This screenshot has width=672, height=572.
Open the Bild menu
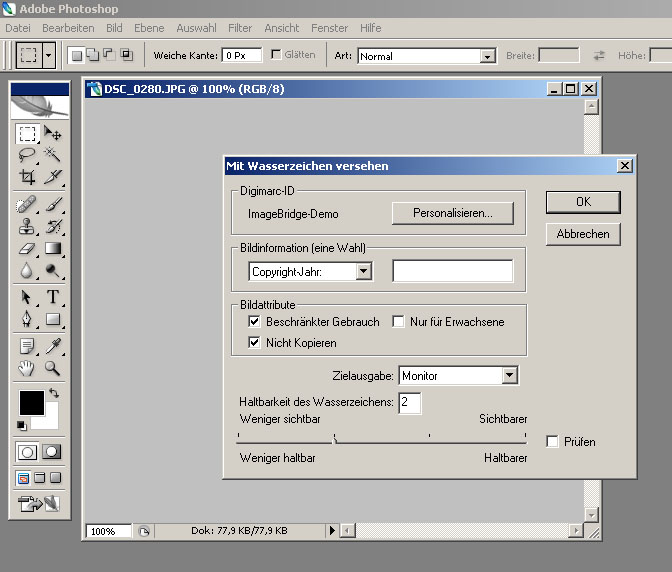coord(114,28)
